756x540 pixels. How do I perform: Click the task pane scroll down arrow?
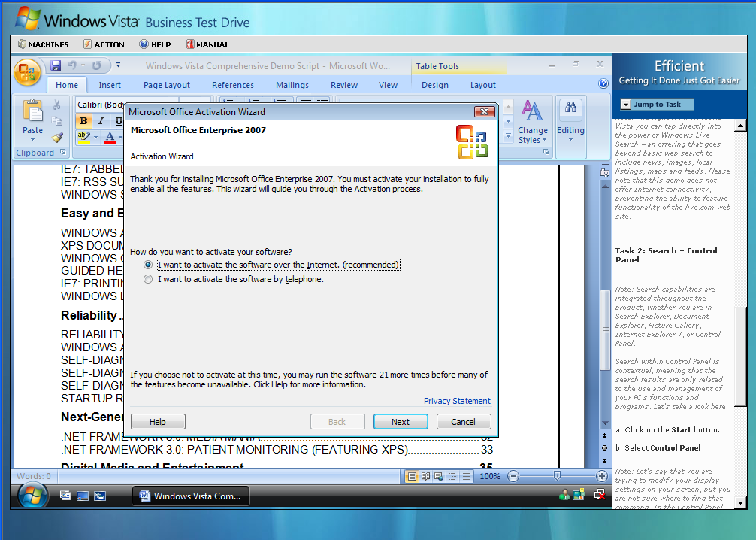741,503
